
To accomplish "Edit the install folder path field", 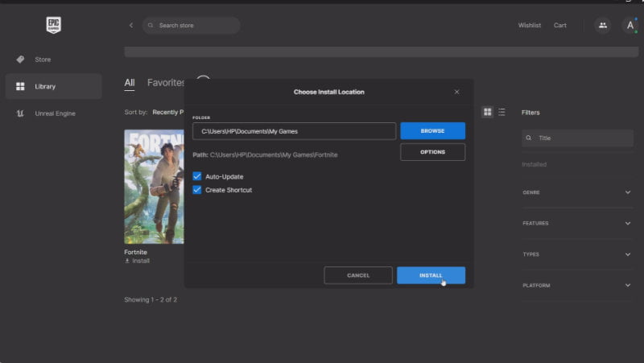I will 294,131.
